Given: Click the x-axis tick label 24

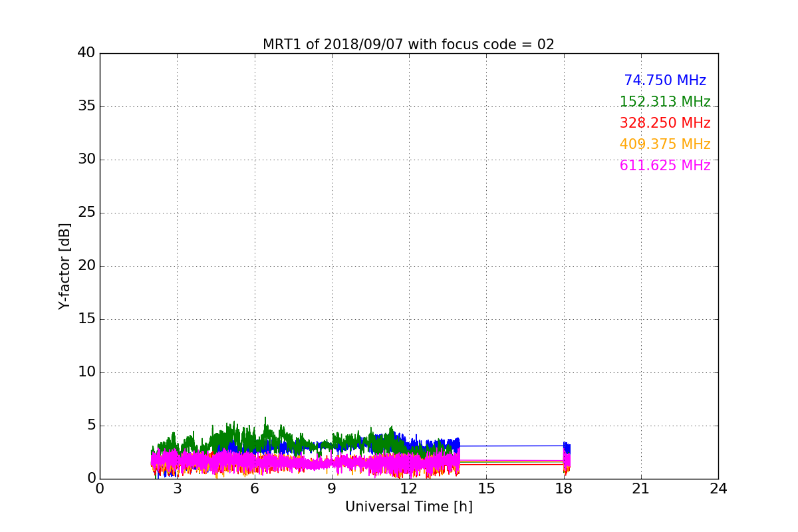Looking at the screenshot, I should 718,488.
